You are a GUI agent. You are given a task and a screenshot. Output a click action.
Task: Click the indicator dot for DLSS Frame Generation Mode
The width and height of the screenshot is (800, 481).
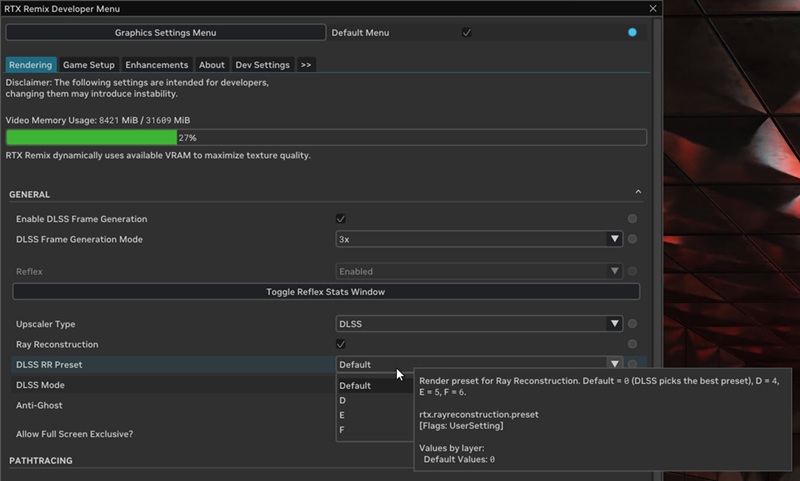632,239
